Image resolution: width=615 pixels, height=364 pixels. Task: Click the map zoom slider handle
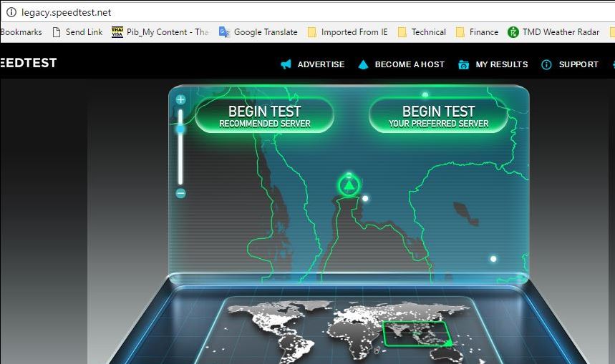[x=180, y=129]
